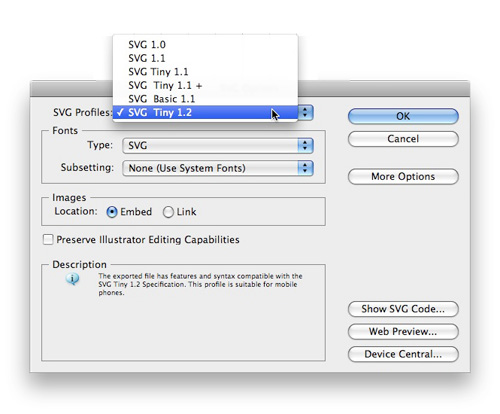Select SVG Tiny 1.1 + option

pos(205,86)
